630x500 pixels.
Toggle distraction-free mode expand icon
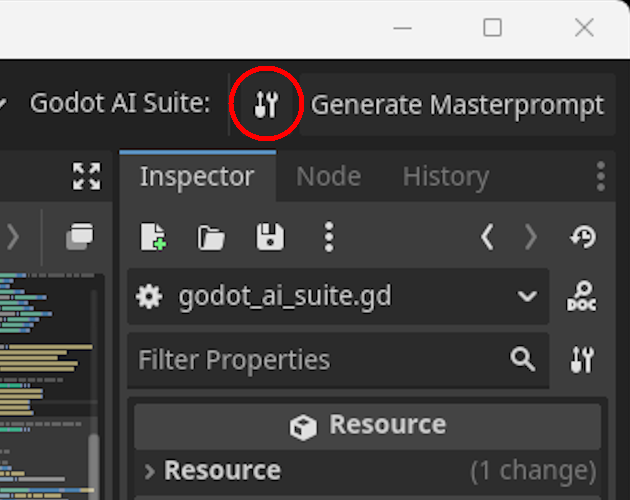[86, 176]
